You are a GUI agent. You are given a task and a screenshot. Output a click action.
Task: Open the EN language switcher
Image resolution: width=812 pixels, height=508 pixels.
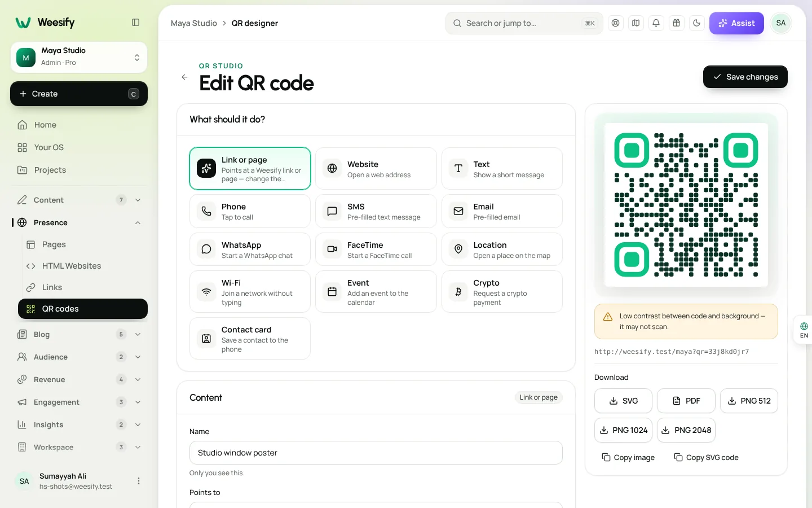804,330
